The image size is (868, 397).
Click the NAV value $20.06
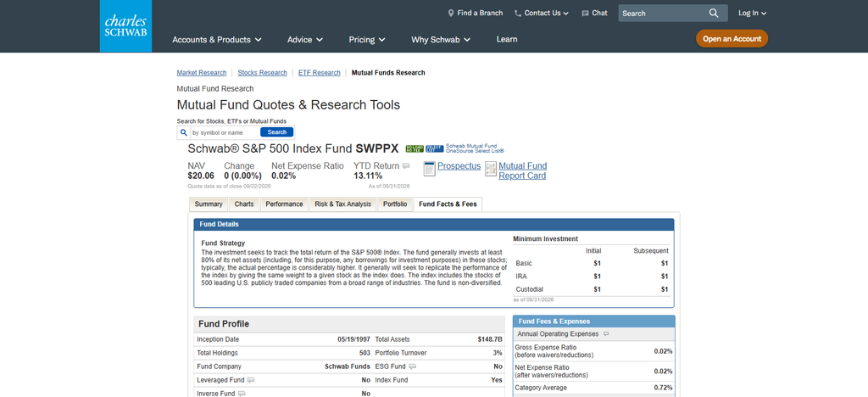(x=201, y=176)
